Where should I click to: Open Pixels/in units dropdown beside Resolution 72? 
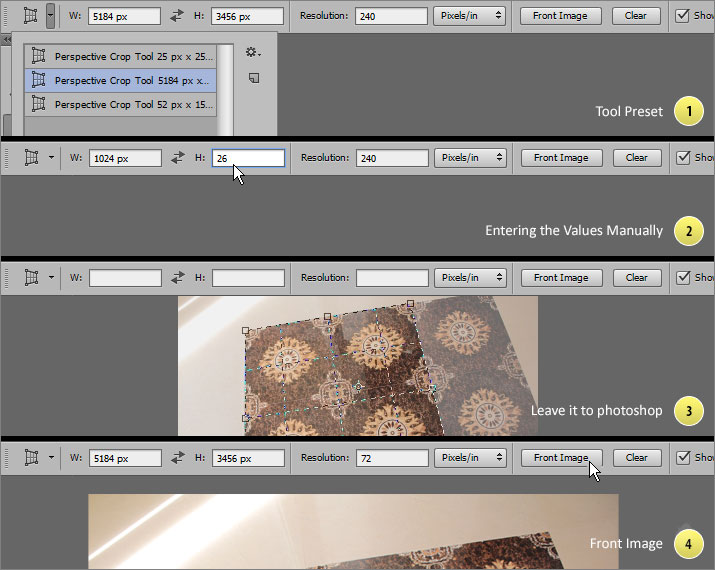[x=470, y=458]
